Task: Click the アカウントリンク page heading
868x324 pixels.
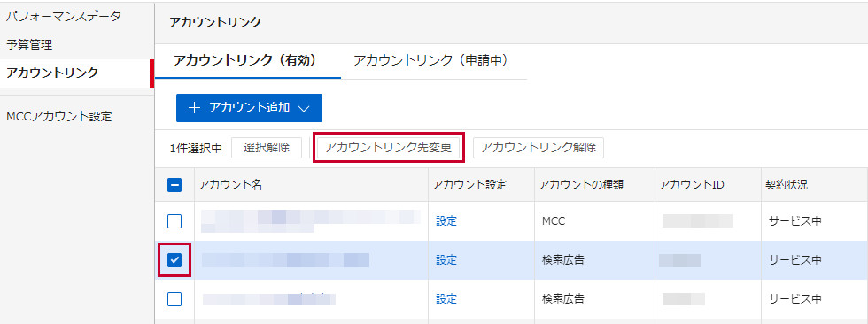Action: click(214, 22)
